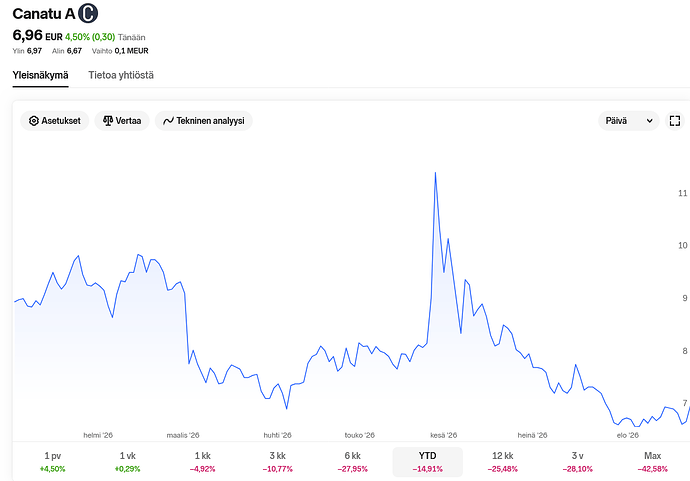The width and height of the screenshot is (690, 481).
Task: Click the Canatu company logo icon
Action: click(88, 13)
